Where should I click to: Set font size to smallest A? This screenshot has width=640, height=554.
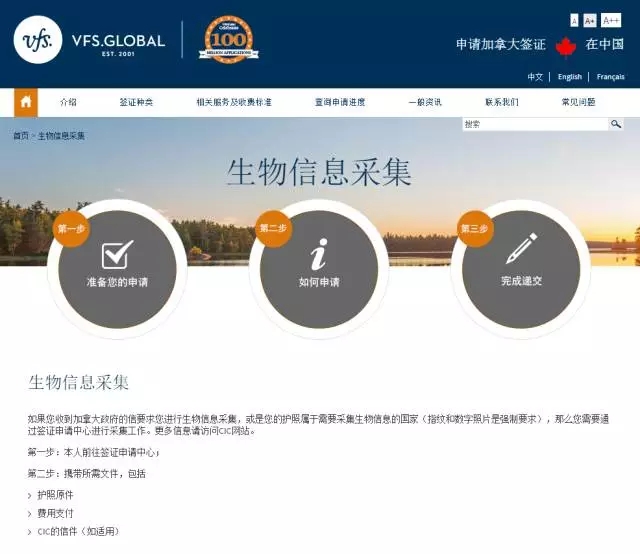(x=574, y=20)
